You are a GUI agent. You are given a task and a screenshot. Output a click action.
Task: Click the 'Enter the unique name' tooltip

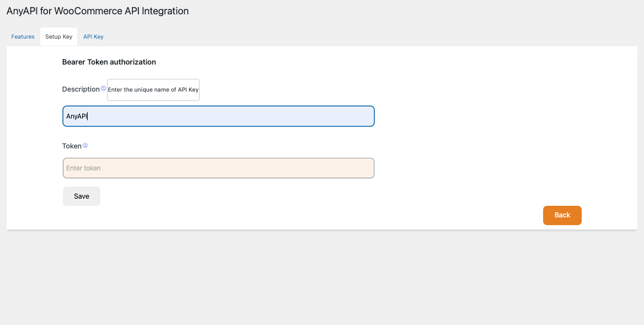(153, 89)
